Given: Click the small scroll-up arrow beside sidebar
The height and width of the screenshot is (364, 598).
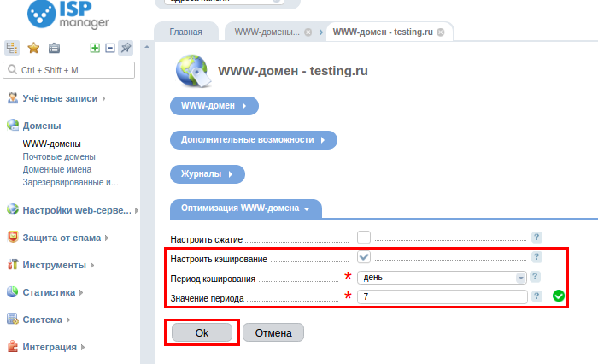Looking at the screenshot, I should click(147, 47).
